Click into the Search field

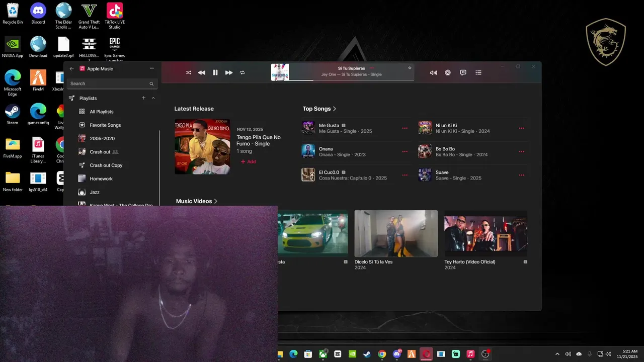(112, 83)
